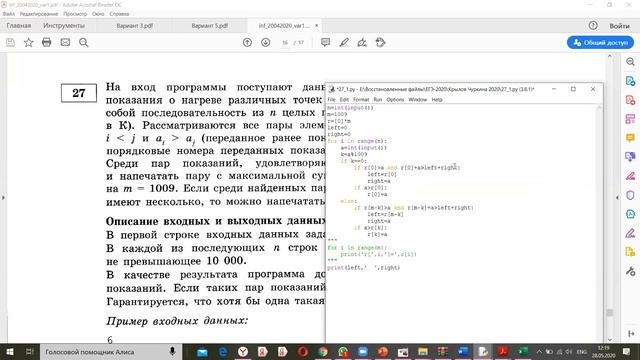Open IDLE Run menu
The width and height of the screenshot is (640, 360).
pyautogui.click(x=378, y=100)
